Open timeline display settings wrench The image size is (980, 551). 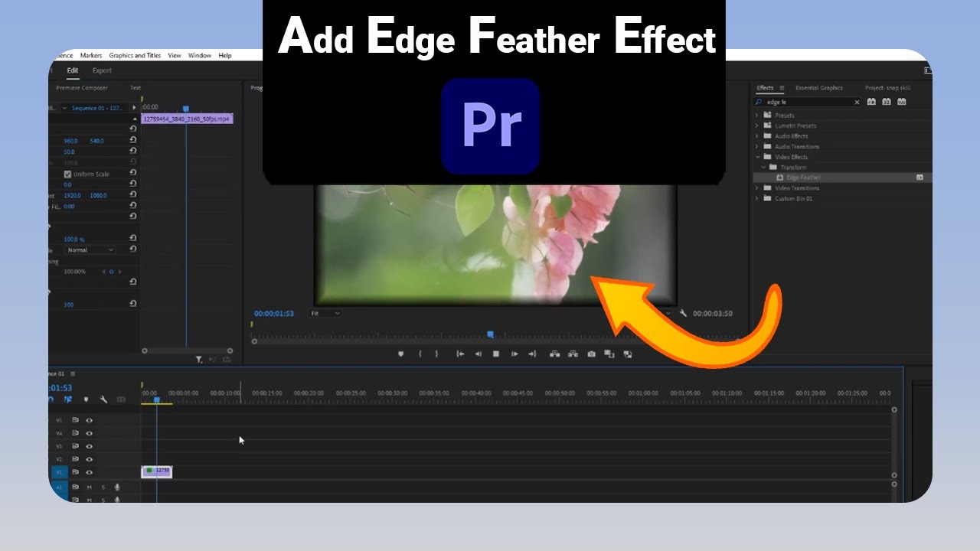pyautogui.click(x=103, y=399)
